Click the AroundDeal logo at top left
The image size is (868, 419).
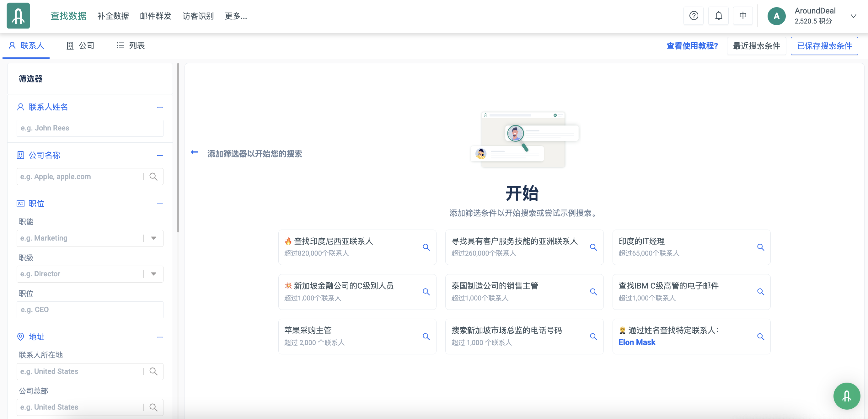tap(18, 16)
